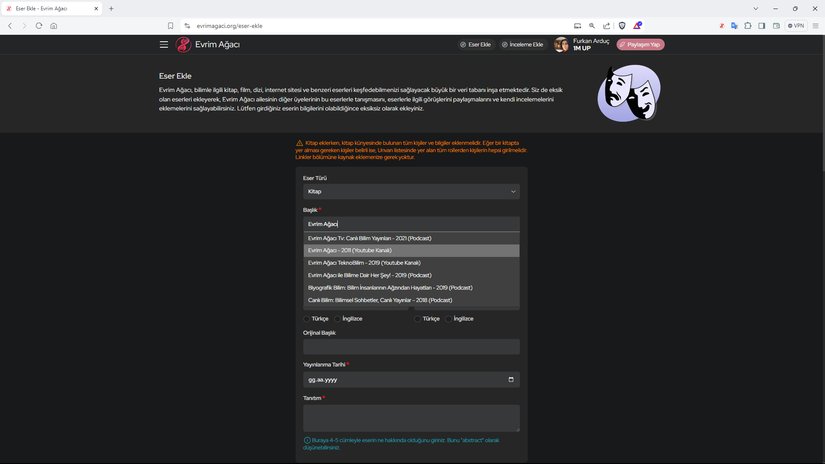Click the Brave Shields icon in the address bar
825x464 pixels.
[621, 25]
